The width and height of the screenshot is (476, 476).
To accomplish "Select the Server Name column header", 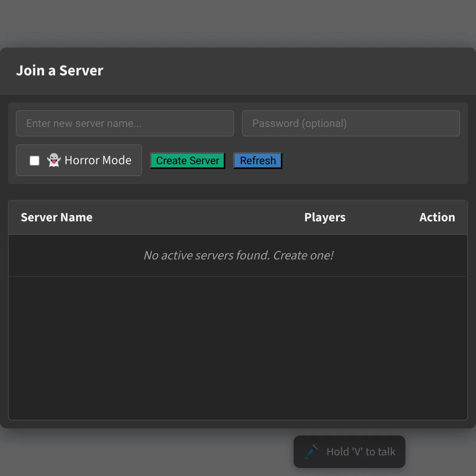I will (x=57, y=217).
